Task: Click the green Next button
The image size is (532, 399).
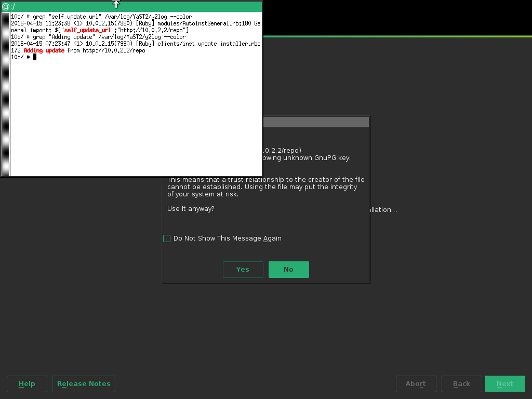Action: pos(504,384)
